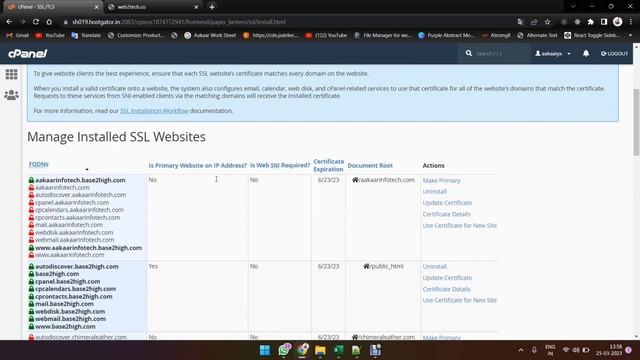Open Aakaar Work Sheet bookmark
The width and height of the screenshot is (640, 360).
210,36
